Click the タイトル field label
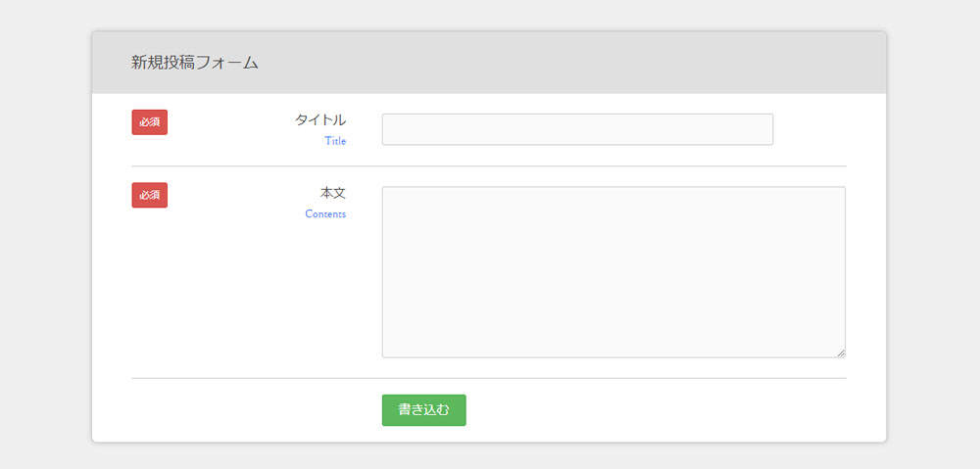The height and width of the screenshot is (469, 980). click(320, 120)
